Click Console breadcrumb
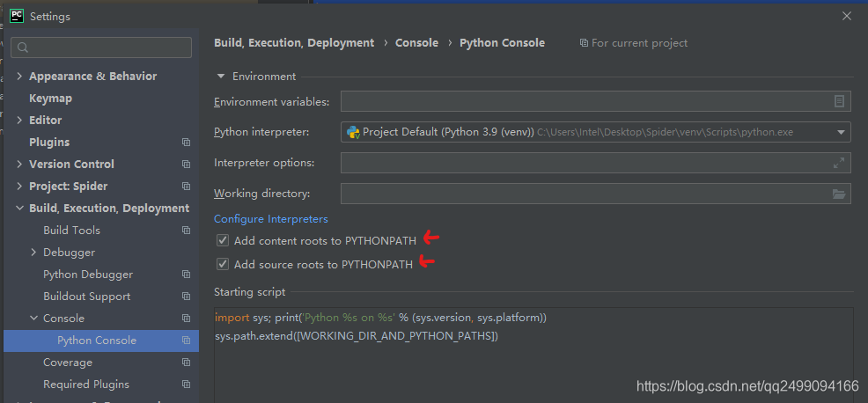This screenshot has height=403, width=868. (x=417, y=42)
